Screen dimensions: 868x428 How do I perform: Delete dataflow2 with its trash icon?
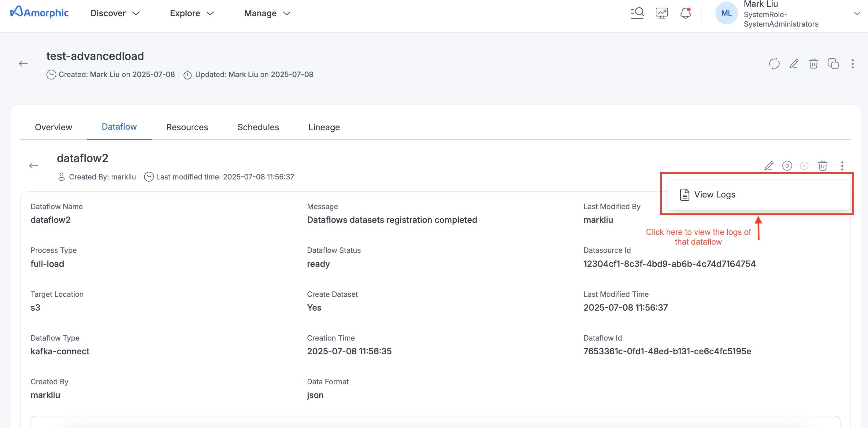[x=822, y=166]
